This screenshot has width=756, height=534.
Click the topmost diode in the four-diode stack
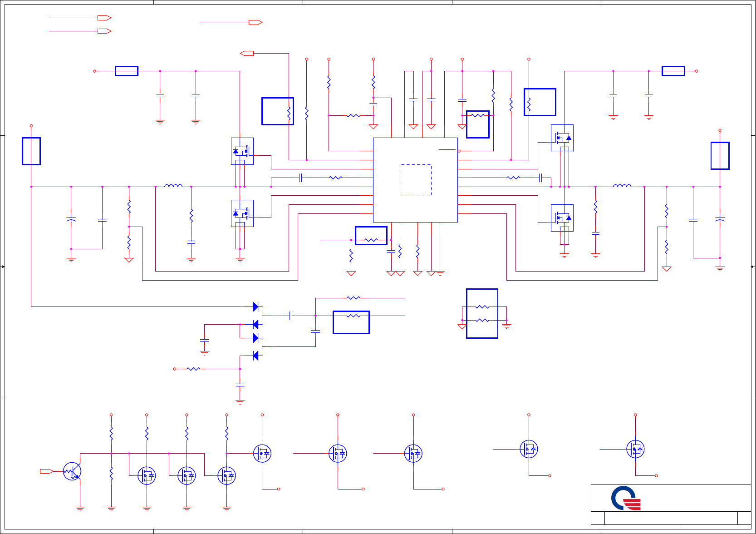[x=256, y=307]
